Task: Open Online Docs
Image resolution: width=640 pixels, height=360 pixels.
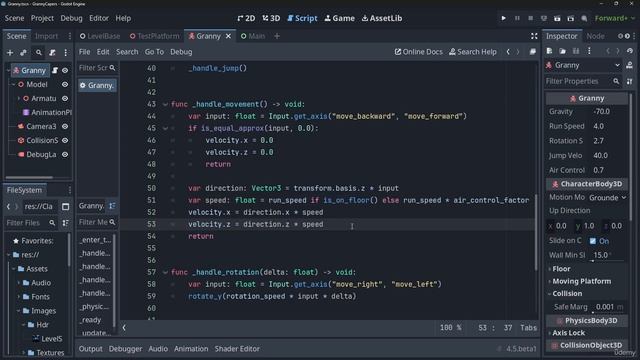Action: pos(418,52)
